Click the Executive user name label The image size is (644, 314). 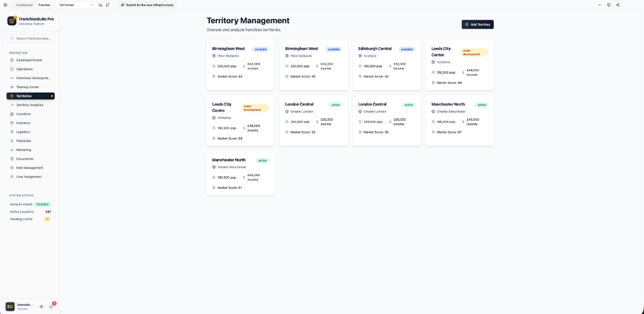coord(25,305)
